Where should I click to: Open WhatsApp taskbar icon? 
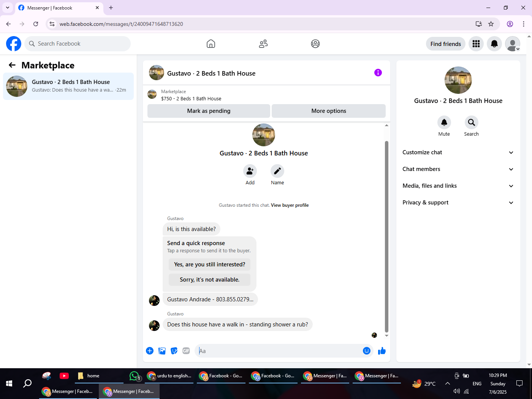135,376
